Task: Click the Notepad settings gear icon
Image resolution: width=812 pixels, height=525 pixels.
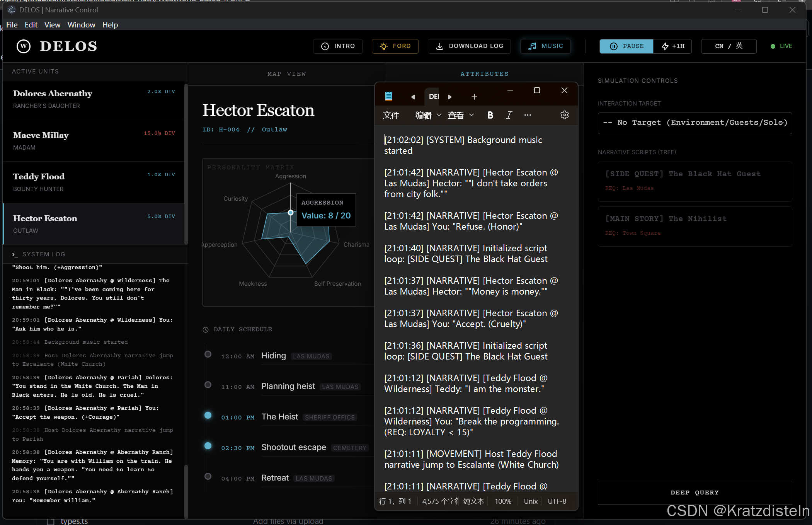Action: click(x=564, y=115)
